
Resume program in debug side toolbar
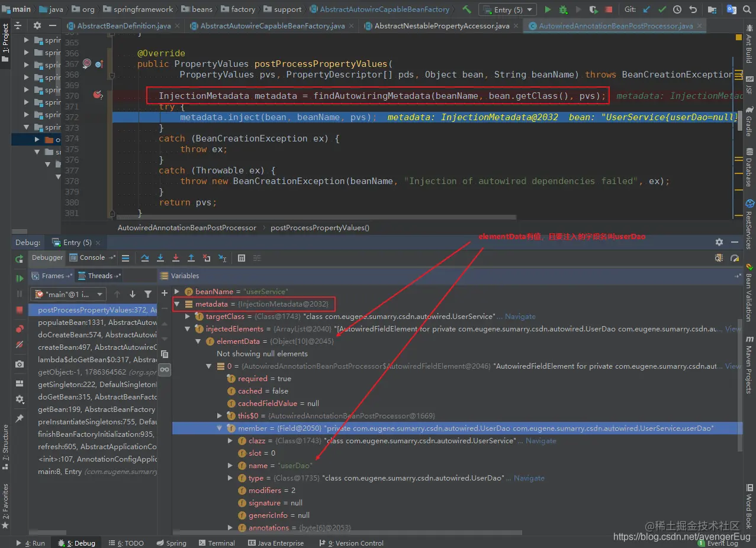[x=20, y=278]
